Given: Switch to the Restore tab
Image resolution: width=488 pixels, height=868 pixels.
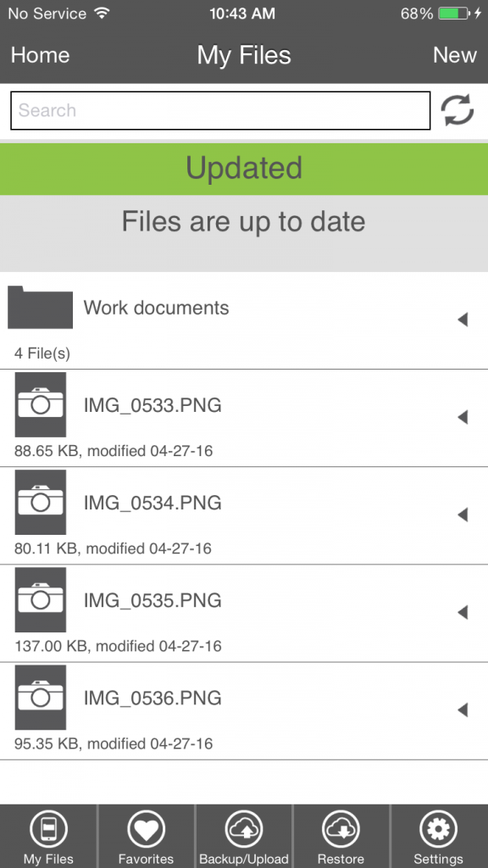Looking at the screenshot, I should [x=341, y=835].
